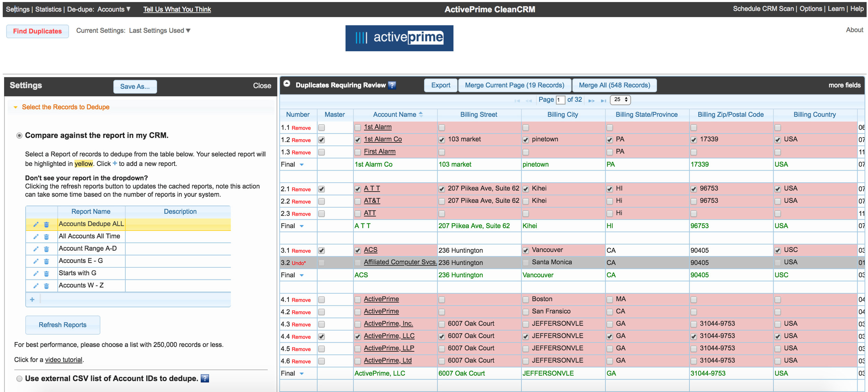Open the Learn menu item
This screenshot has height=392, width=868.
coord(836,9)
